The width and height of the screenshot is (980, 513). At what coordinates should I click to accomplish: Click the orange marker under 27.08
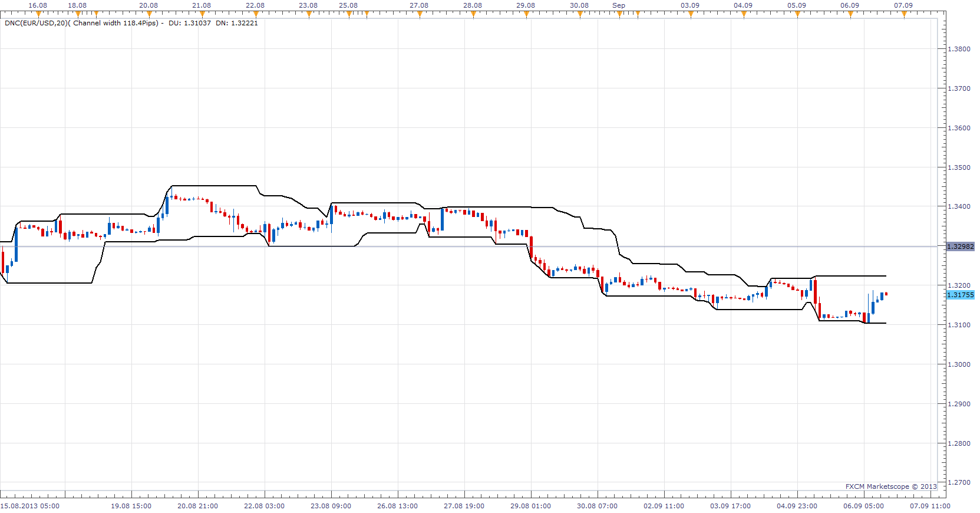pos(420,14)
